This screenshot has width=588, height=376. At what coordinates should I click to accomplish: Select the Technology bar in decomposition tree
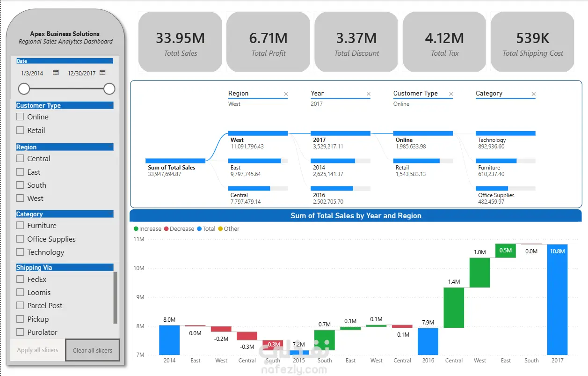coord(505,133)
